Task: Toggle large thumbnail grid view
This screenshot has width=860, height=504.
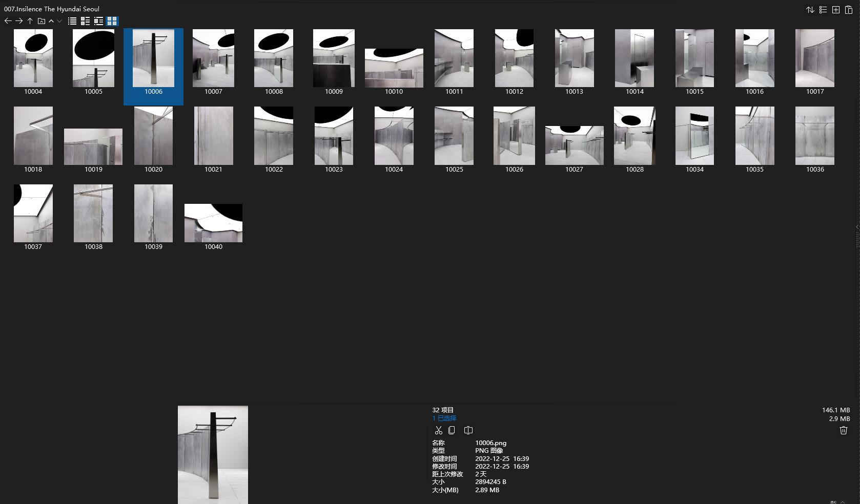Action: (x=112, y=21)
